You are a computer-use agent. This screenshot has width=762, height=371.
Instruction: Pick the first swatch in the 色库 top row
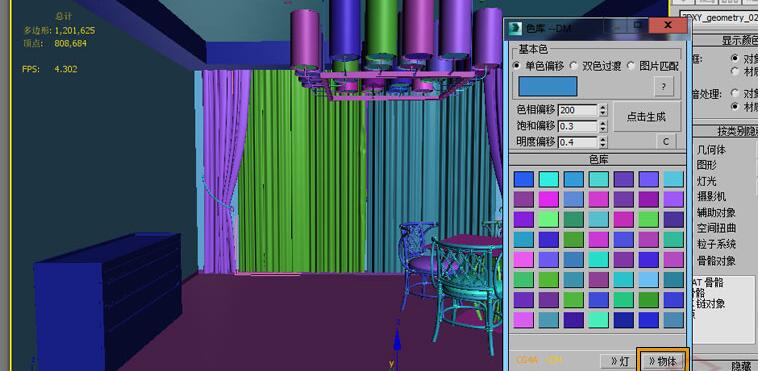pyautogui.click(x=523, y=179)
